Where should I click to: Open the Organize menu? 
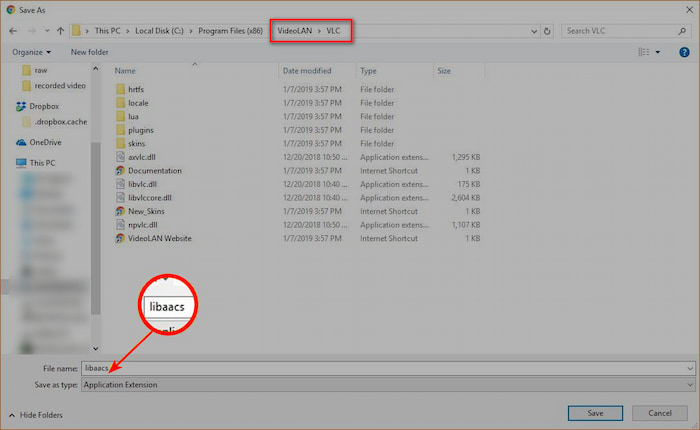point(31,52)
